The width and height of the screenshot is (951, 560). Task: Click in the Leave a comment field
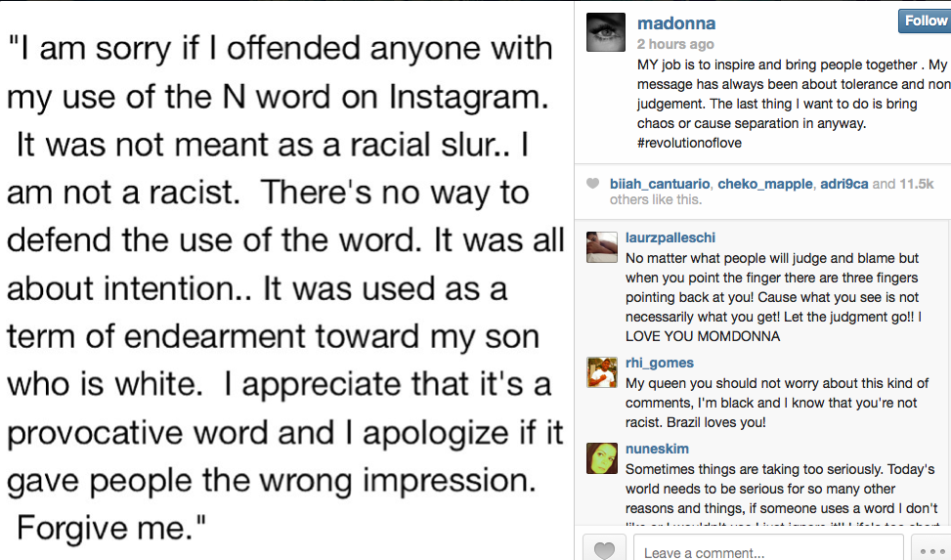coord(768,549)
